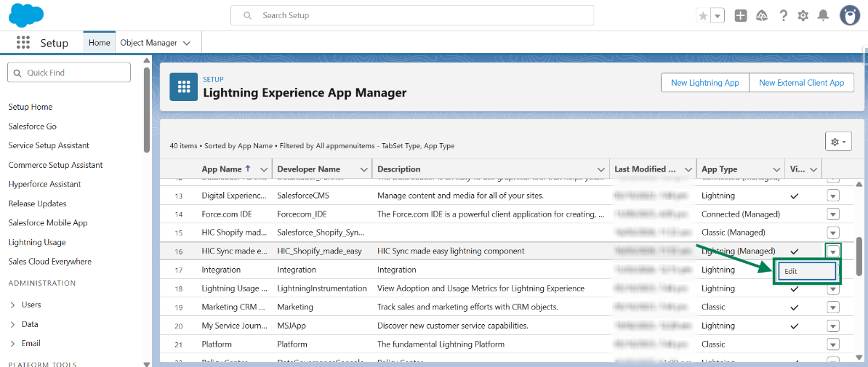The image size is (868, 367).
Task: View notifications via bell icon
Action: pos(823,16)
